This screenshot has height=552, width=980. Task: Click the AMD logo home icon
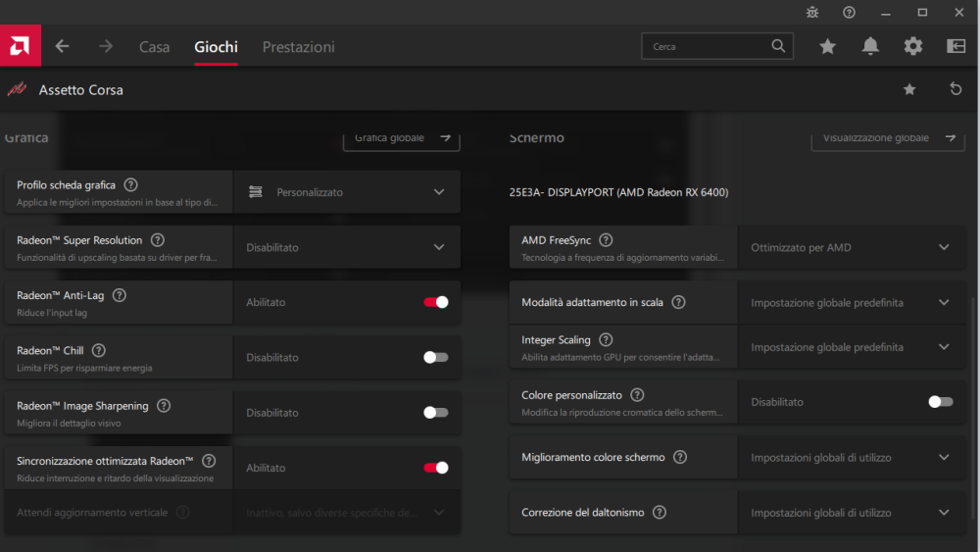pos(20,46)
